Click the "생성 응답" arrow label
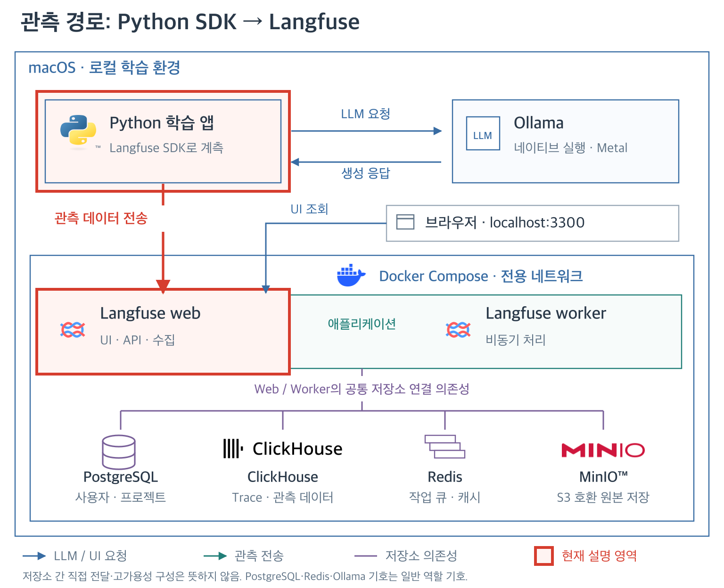724x588 pixels. [x=366, y=173]
